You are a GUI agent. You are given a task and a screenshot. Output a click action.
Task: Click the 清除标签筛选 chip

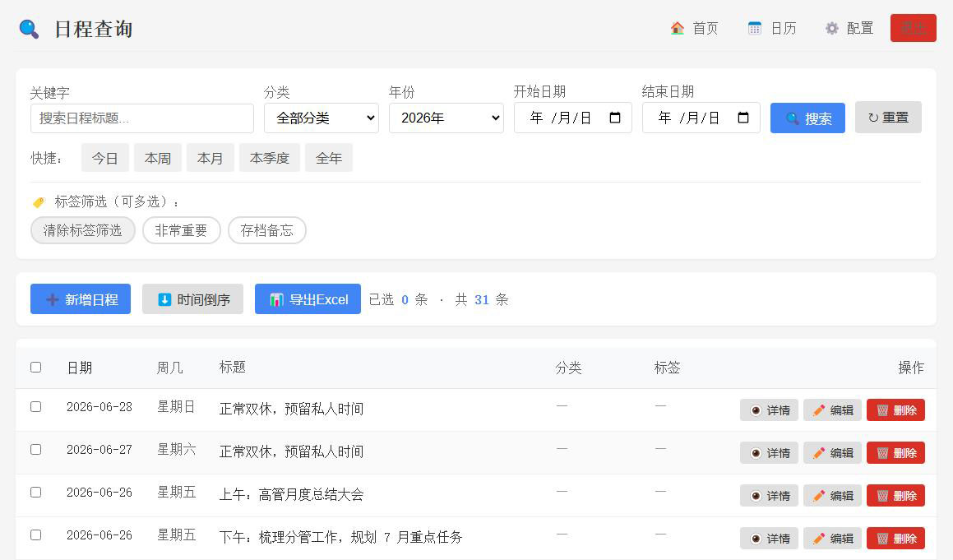[x=83, y=230]
